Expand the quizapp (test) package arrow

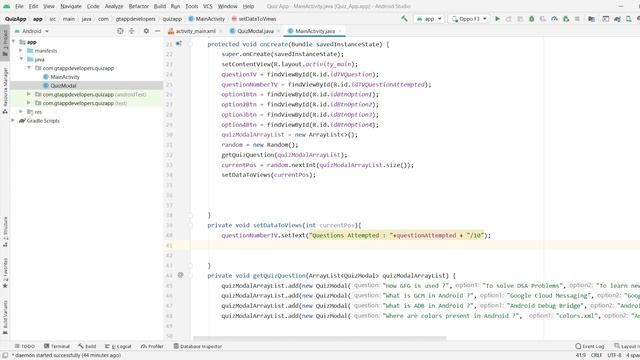(x=29, y=103)
